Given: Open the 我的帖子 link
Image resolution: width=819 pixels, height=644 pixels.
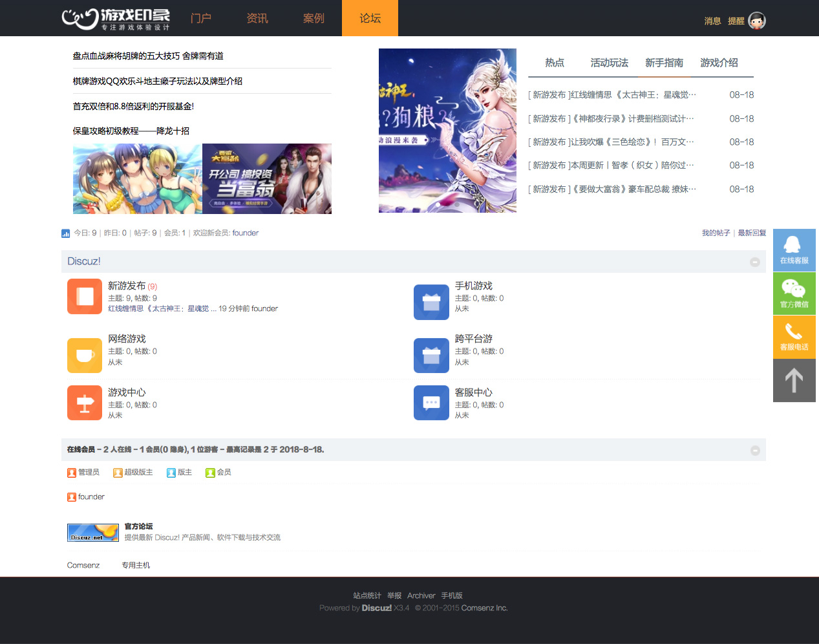Looking at the screenshot, I should coord(716,233).
